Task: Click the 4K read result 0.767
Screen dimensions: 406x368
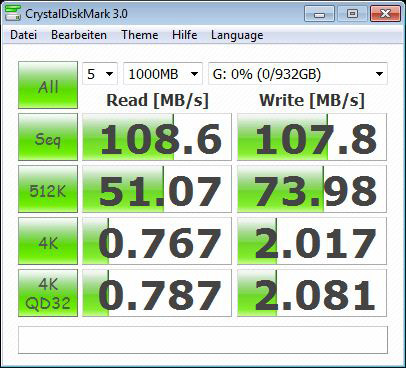Action: (x=157, y=241)
